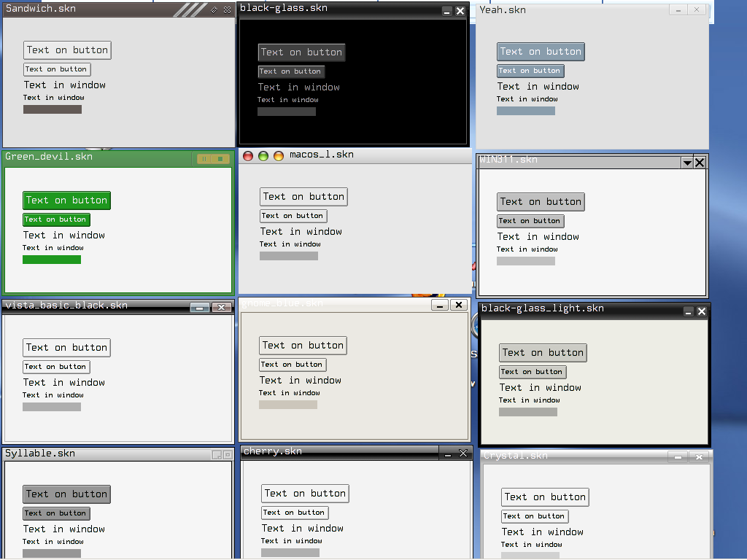
Task: Click the green color bar in Green_devil.skn
Action: coord(52,260)
